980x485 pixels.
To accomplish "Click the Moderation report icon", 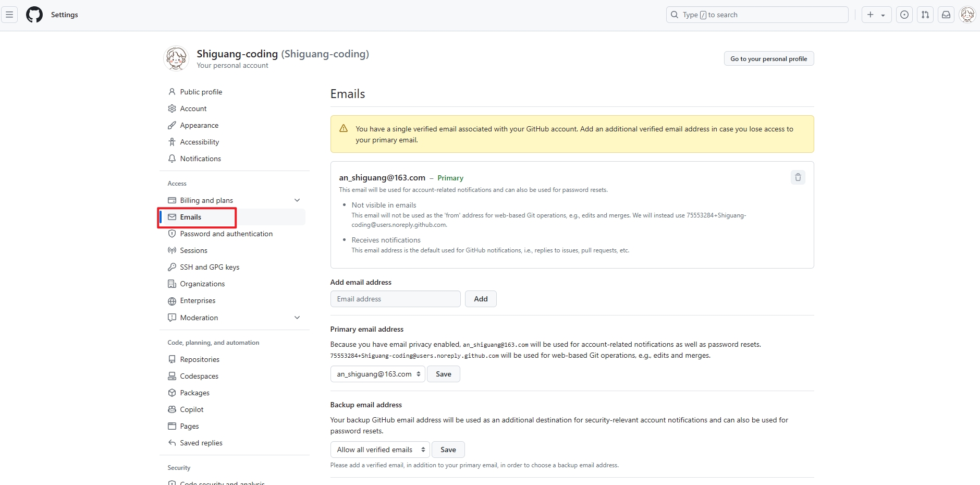I will pyautogui.click(x=172, y=318).
